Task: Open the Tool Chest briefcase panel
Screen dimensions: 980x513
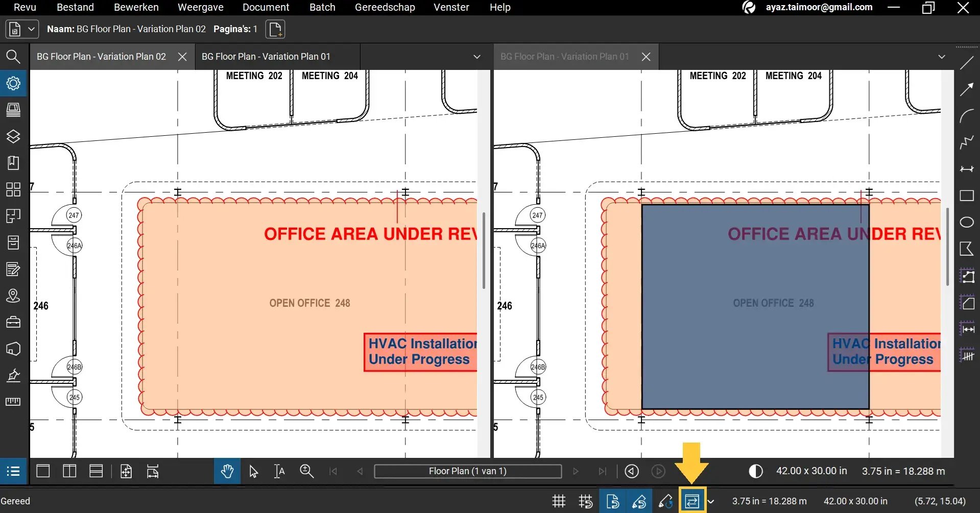Action: coord(13,322)
